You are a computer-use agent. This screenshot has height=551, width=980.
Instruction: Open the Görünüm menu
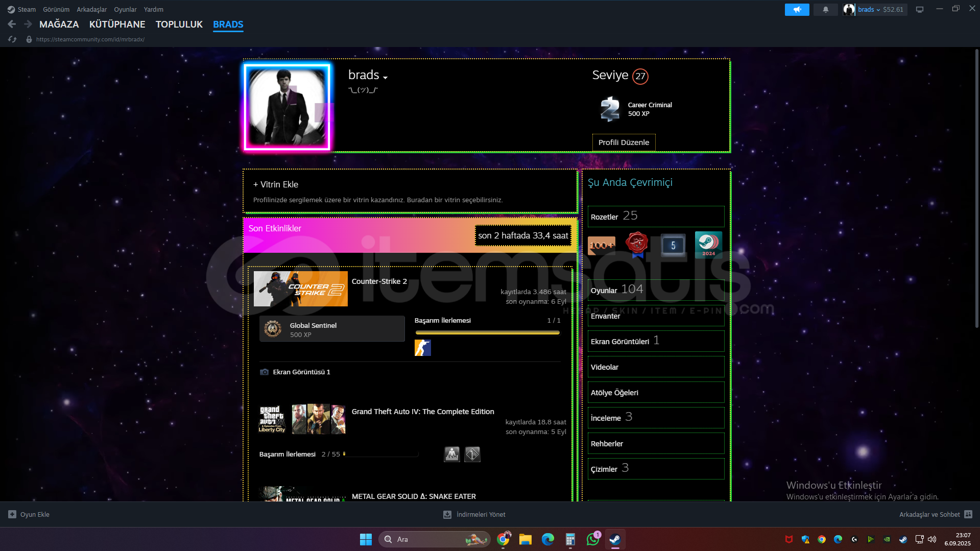(56, 9)
